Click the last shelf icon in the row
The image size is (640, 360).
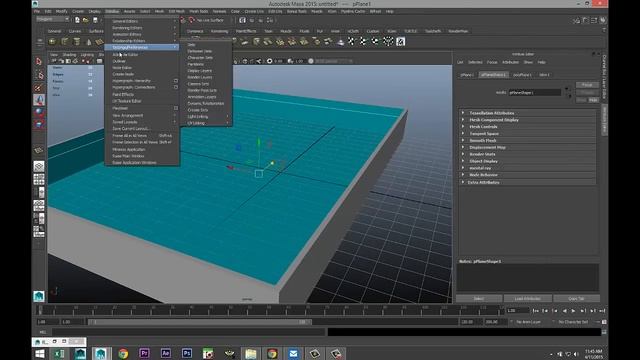[400, 41]
